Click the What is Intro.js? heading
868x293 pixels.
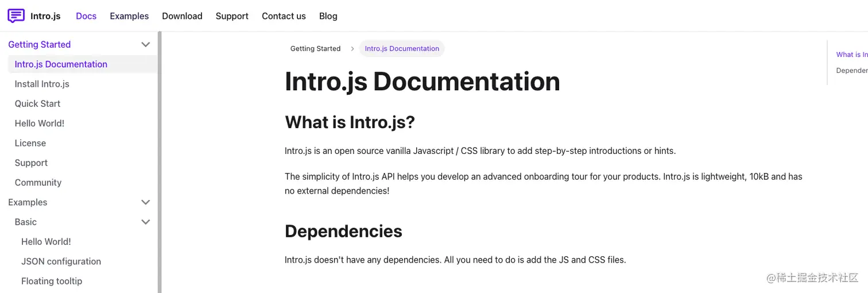[x=350, y=122]
